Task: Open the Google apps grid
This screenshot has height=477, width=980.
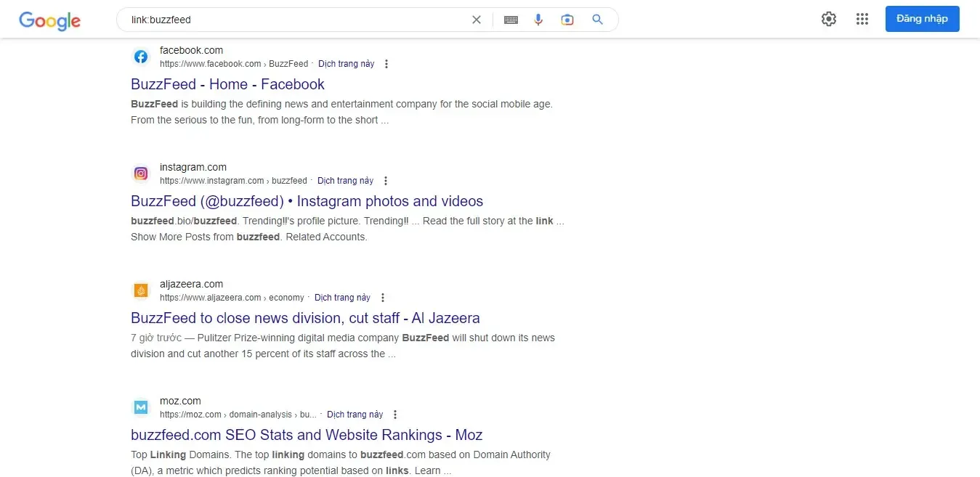Action: click(x=862, y=20)
